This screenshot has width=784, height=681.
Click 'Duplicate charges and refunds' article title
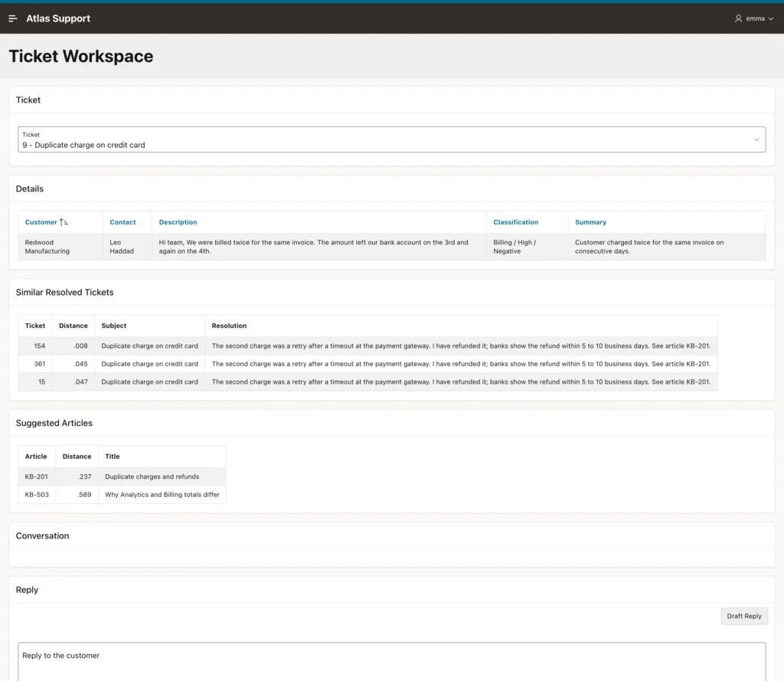(x=152, y=476)
